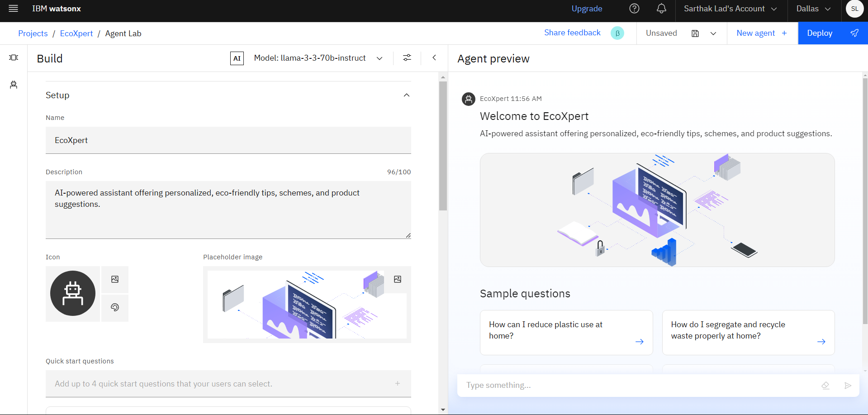
Task: Click the Unsaved status text
Action: click(661, 33)
